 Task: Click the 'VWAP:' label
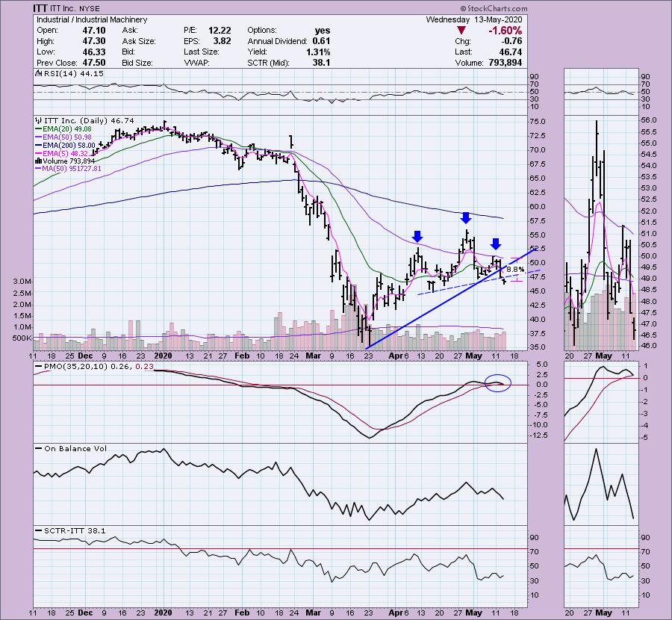pyautogui.click(x=195, y=63)
